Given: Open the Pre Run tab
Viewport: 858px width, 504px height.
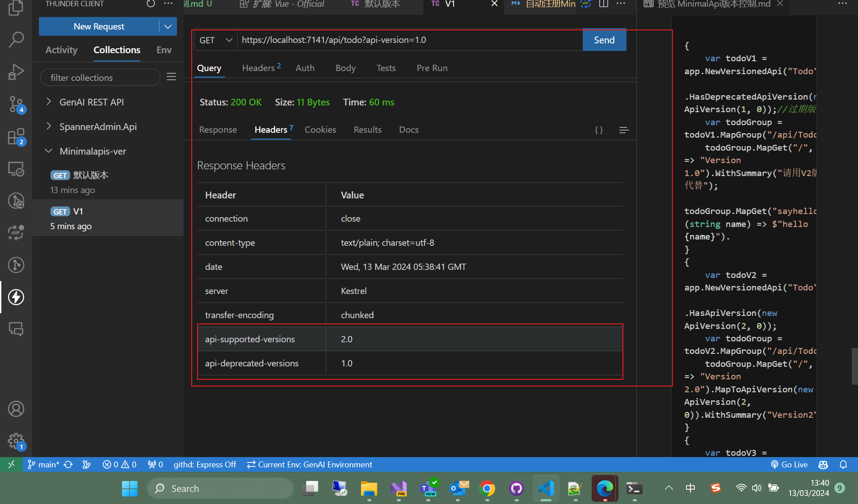Looking at the screenshot, I should pos(432,68).
